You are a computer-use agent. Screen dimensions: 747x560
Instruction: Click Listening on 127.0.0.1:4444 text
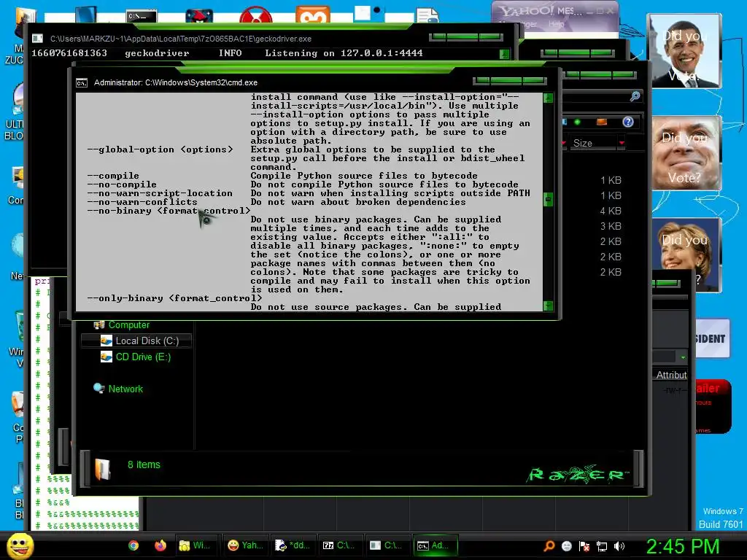344,53
